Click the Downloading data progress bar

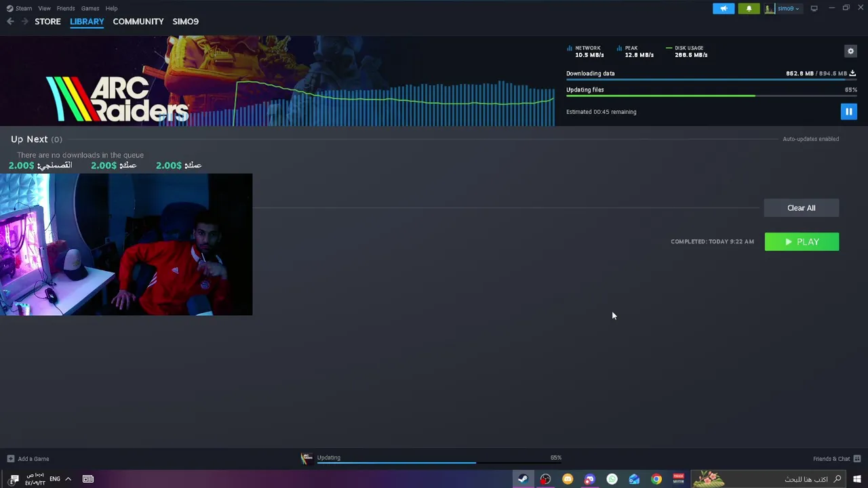click(x=711, y=80)
